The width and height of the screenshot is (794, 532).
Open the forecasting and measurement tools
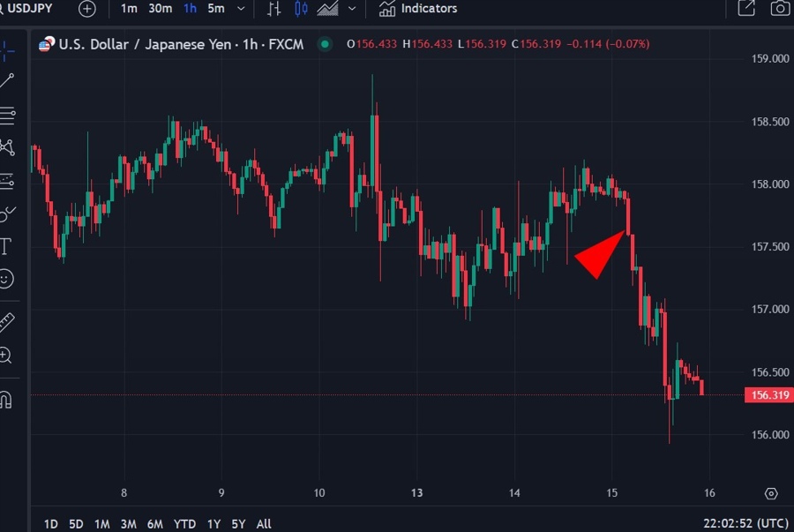(x=7, y=181)
